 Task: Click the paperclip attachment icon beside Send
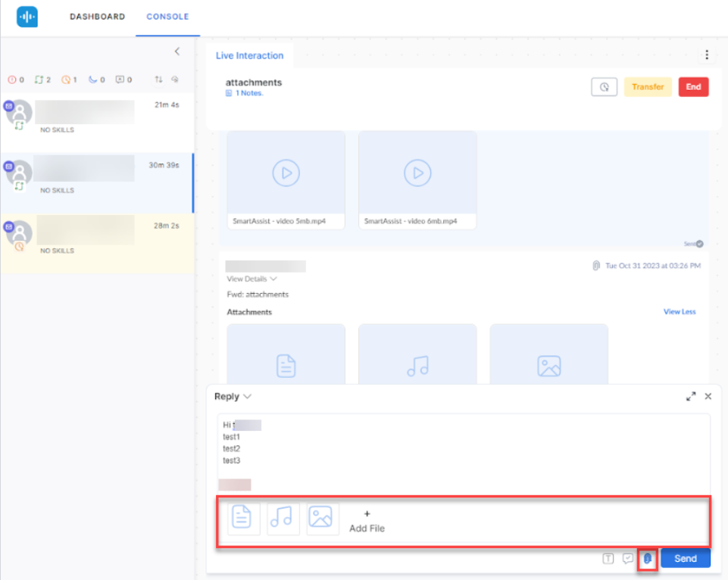click(x=648, y=559)
